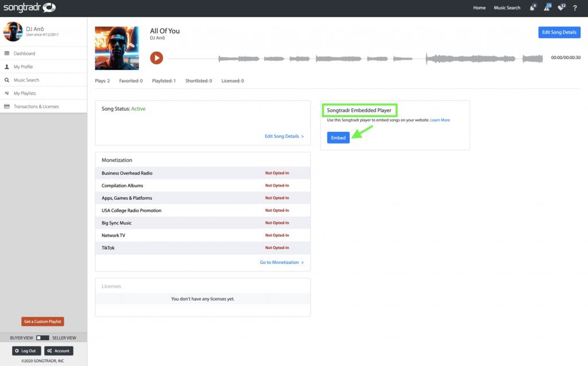Viewport: 588px width, 366px height.
Task: Open Dashboard in the sidebar
Action: click(x=24, y=53)
